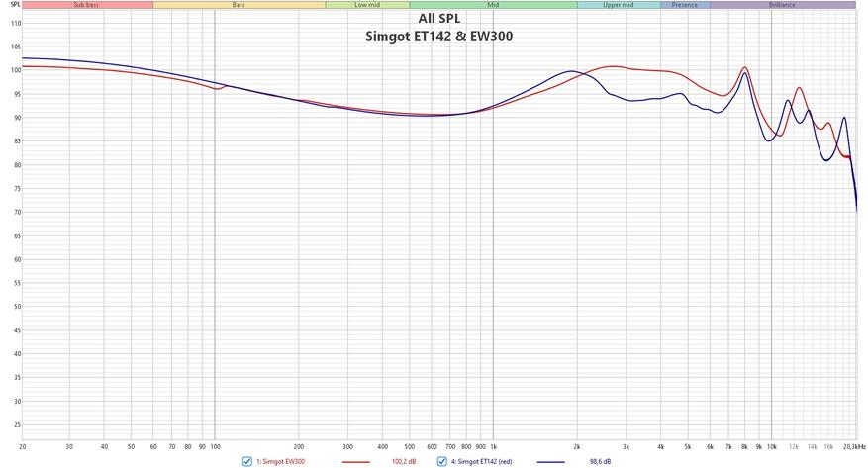Click the SPL axis label
This screenshot has height=468, width=868.
click(15, 4)
